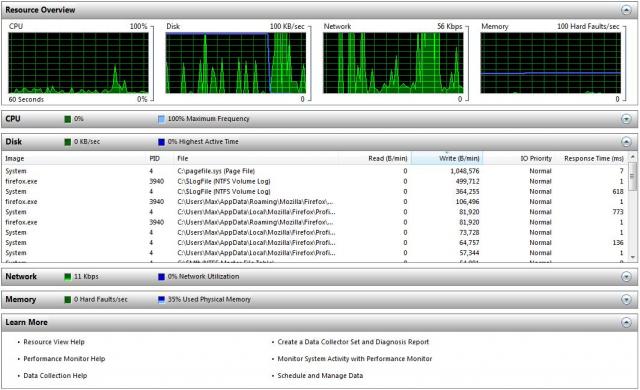Click the Network section header label
Viewport: 640px width, 390px height.
[x=21, y=277]
